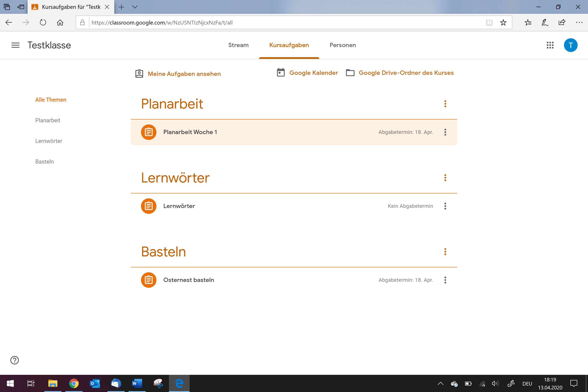This screenshot has height=392, width=588.
Task: Open options menu for Basteln topic
Action: click(x=445, y=251)
